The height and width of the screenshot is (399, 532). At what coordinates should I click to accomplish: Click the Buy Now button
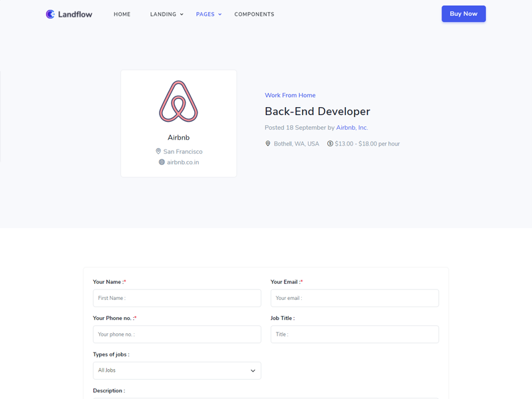pos(464,14)
